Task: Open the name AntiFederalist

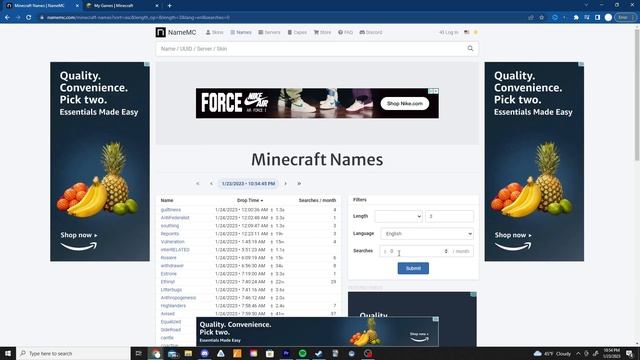Action: [175, 218]
